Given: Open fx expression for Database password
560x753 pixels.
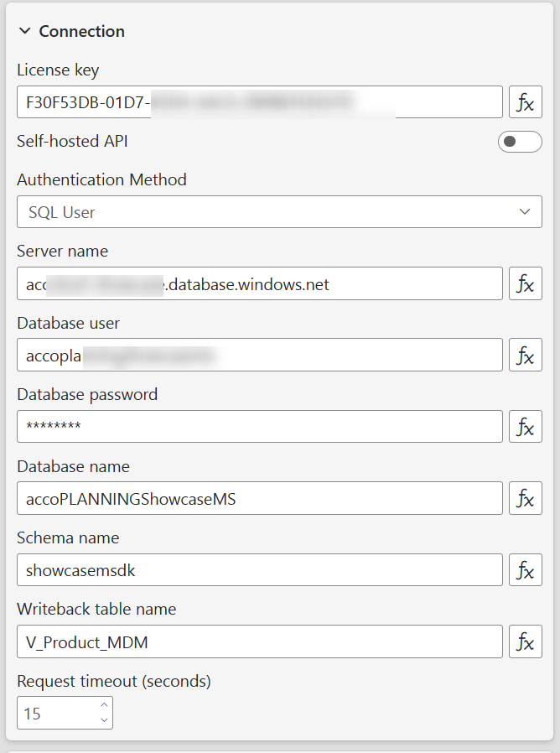Looking at the screenshot, I should coord(526,426).
